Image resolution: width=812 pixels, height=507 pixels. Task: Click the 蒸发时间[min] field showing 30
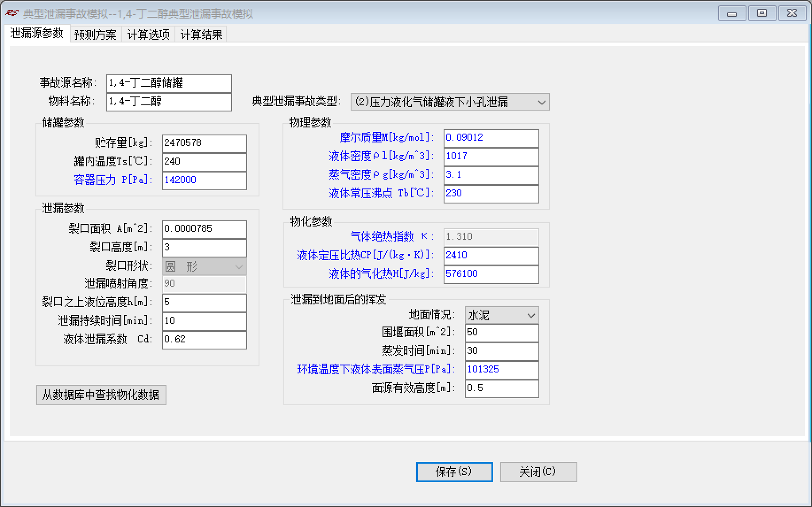coord(502,351)
